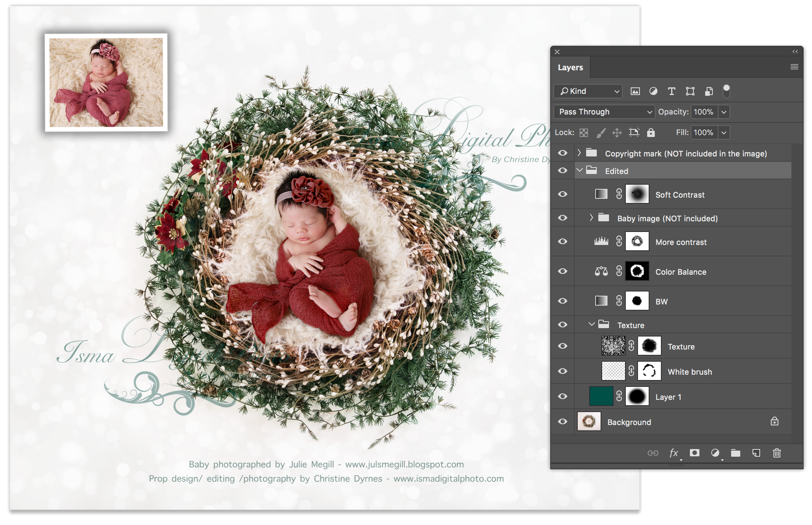Hide Baby image group

(x=562, y=218)
